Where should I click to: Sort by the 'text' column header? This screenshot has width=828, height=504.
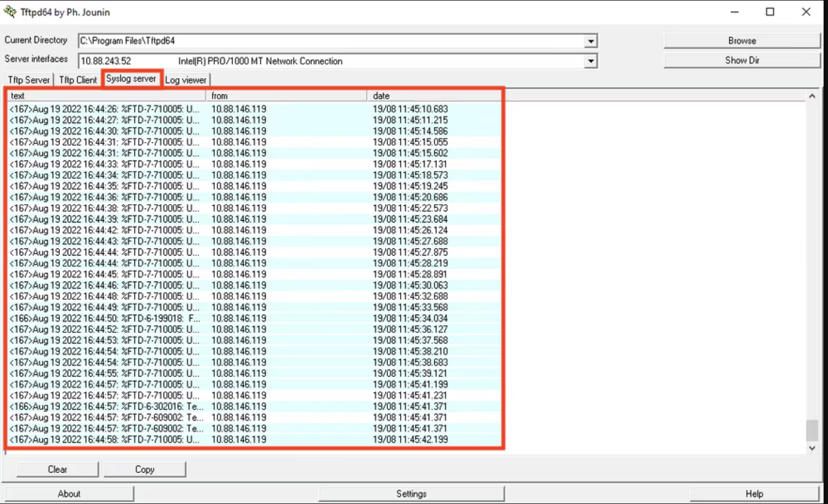(x=105, y=96)
